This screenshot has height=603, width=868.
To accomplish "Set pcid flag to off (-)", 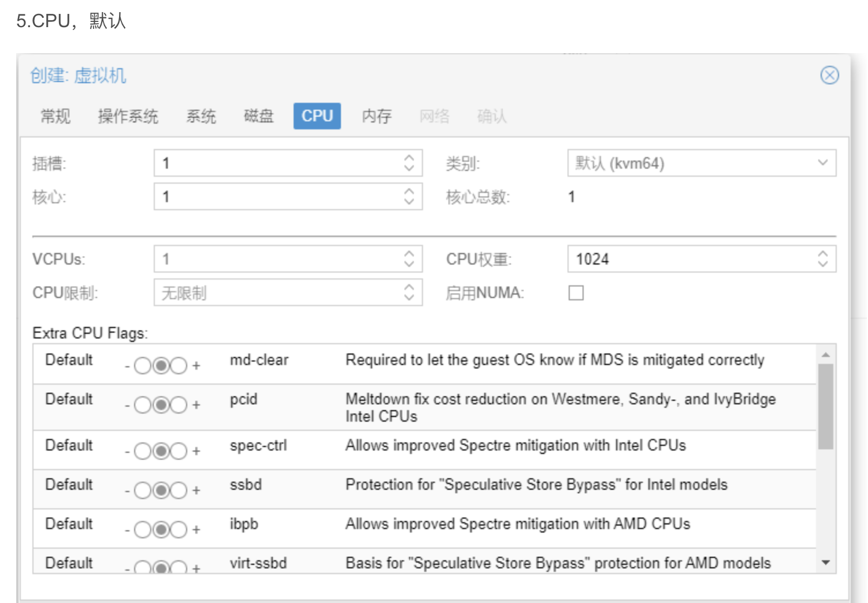I will [x=142, y=405].
